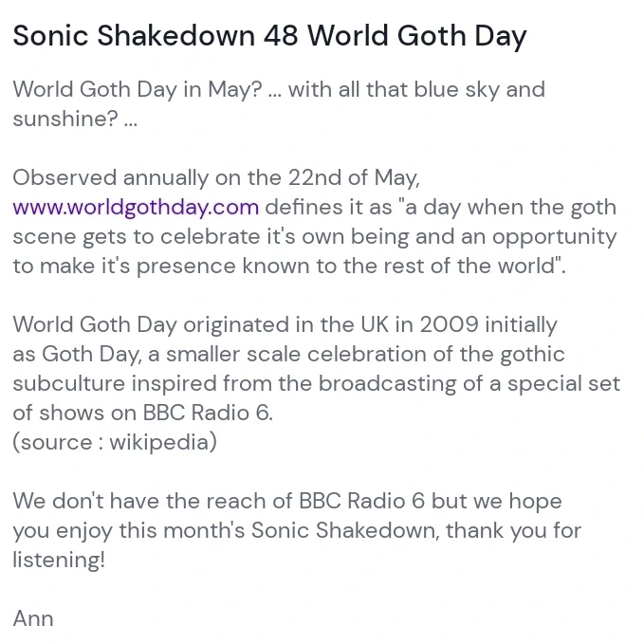
Task: Click the word 'sunshine?' in first paragraph
Action: point(65,120)
